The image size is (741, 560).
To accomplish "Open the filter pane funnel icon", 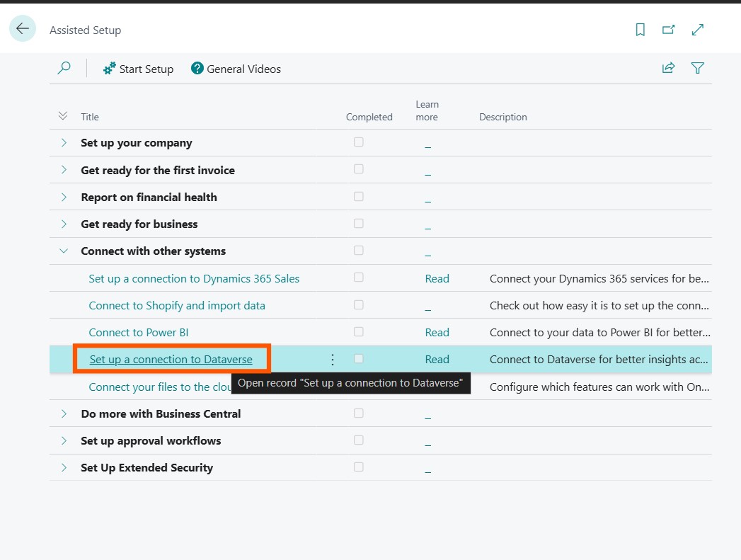I will [698, 68].
